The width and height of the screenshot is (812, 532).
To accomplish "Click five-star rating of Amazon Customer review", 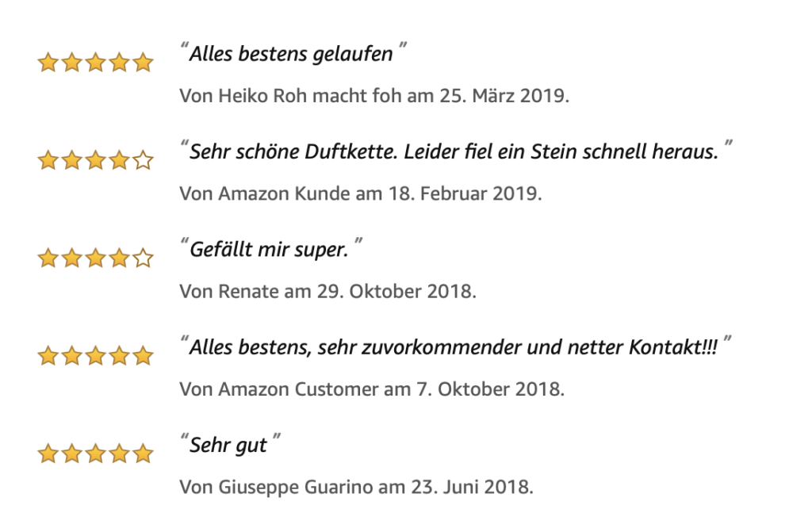I will (x=96, y=356).
